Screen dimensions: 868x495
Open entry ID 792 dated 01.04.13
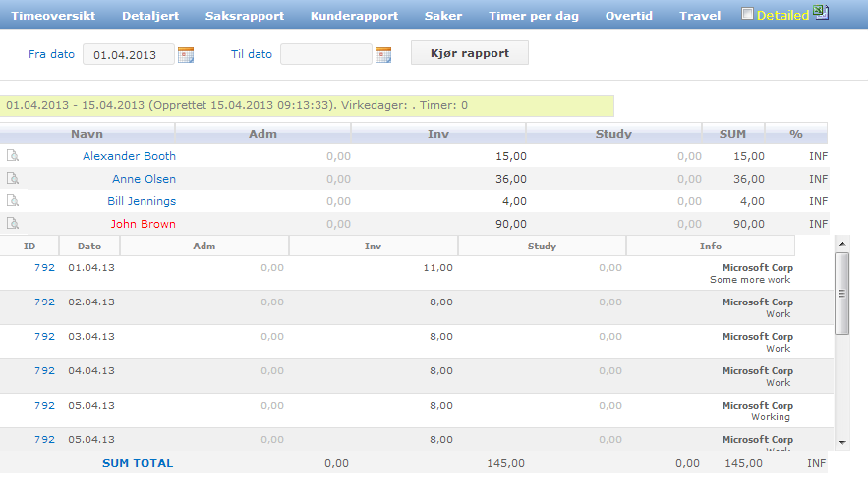(x=44, y=267)
